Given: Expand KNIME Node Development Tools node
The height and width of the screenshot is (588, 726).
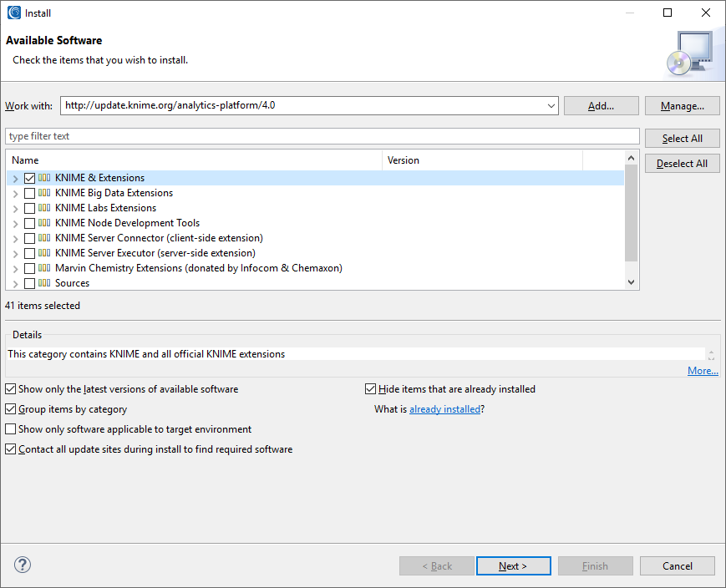Looking at the screenshot, I should [x=15, y=224].
